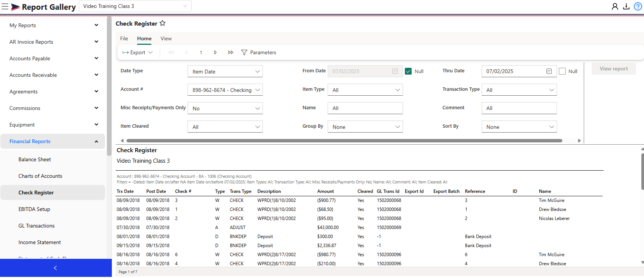This screenshot has width=644, height=278.
Task: Click the Comment filter input field
Action: (519, 108)
